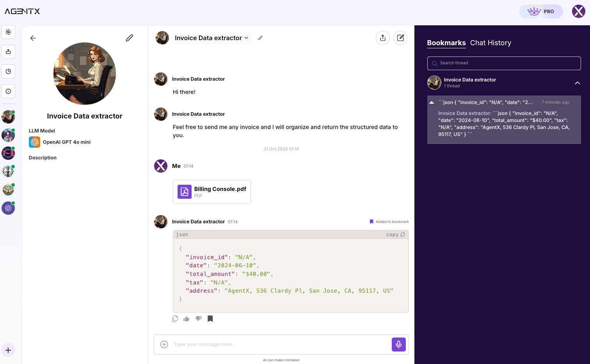Select the mandala tree agent avatar in sidebar

pyautogui.click(x=8, y=190)
